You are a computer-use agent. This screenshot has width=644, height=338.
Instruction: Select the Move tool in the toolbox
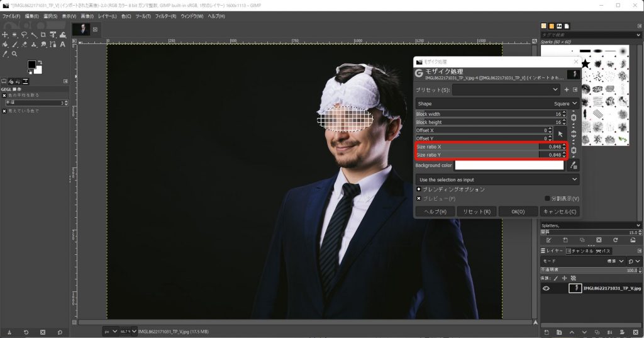point(5,35)
